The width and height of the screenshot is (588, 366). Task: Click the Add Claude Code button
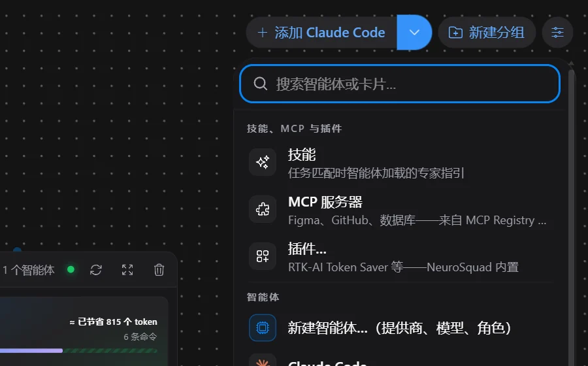(x=321, y=33)
